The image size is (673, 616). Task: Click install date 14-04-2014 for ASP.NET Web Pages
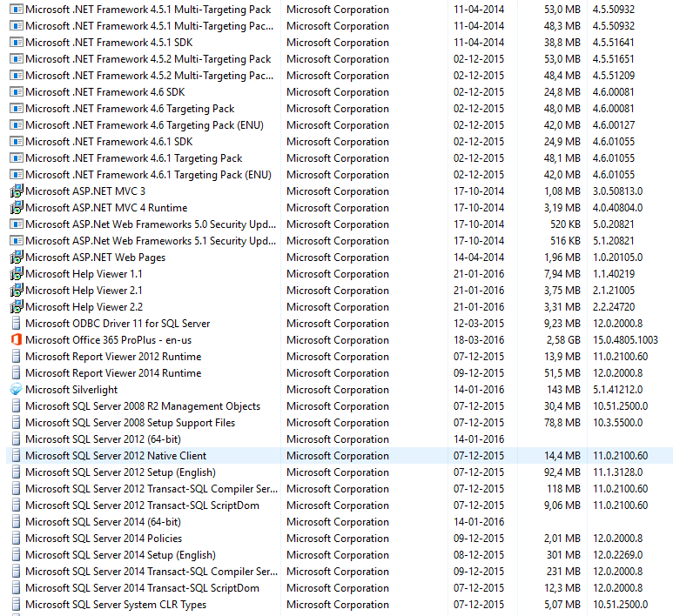point(479,257)
